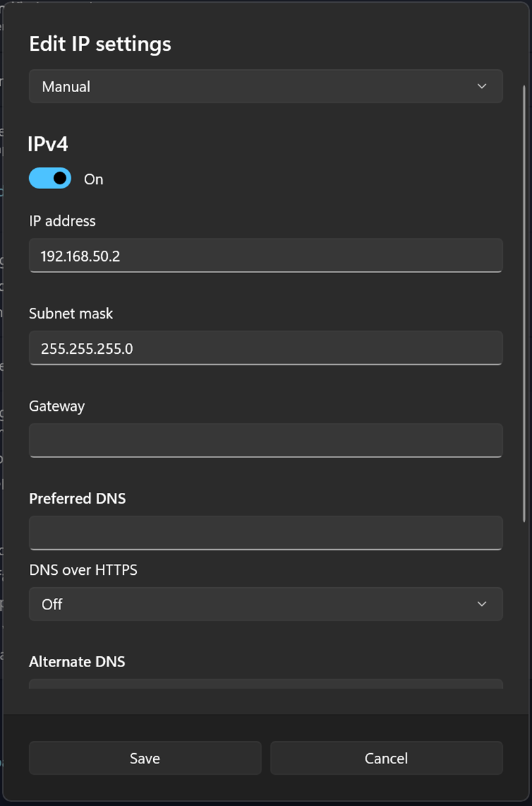Click the IP address label text
532x806 pixels.
pos(62,221)
